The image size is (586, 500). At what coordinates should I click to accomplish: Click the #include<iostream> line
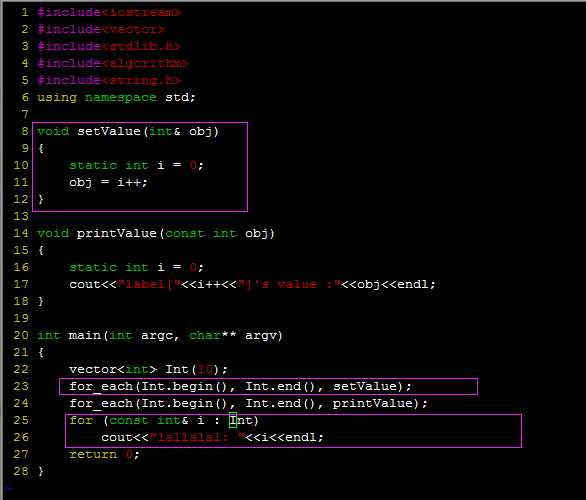click(109, 12)
